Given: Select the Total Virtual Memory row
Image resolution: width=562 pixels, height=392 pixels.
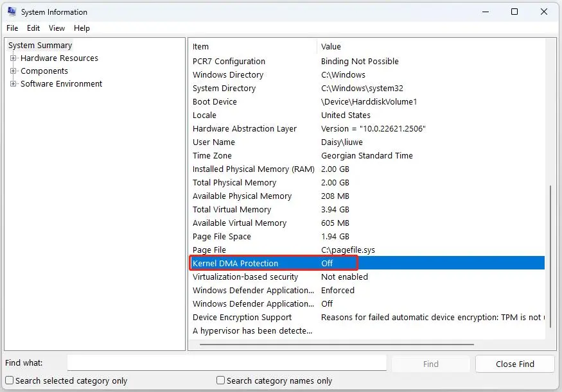Looking at the screenshot, I should pyautogui.click(x=367, y=209).
